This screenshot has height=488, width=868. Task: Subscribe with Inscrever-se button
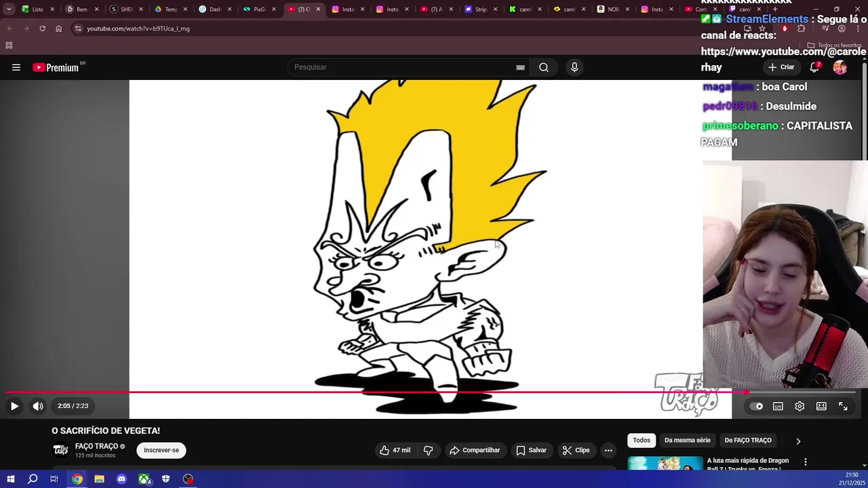pos(161,450)
